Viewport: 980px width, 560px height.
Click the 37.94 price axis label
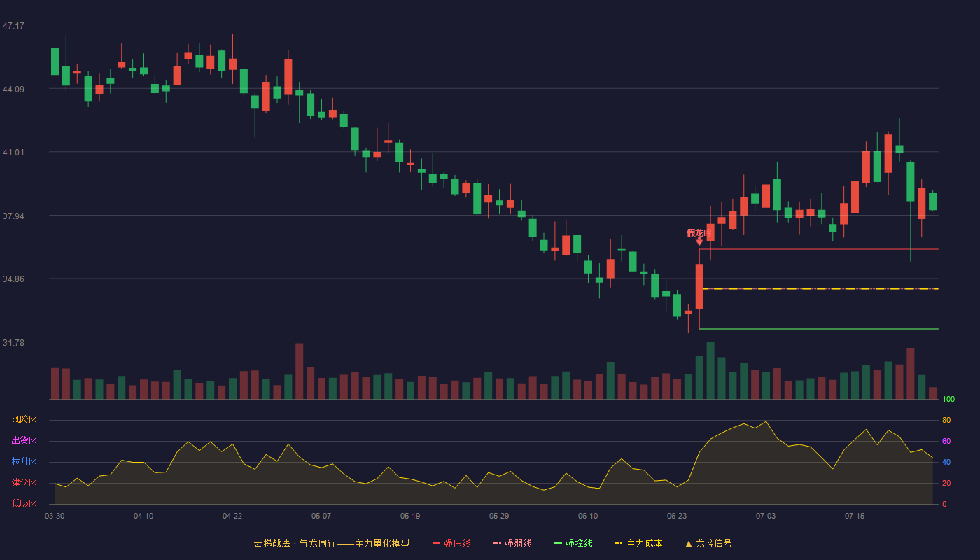13,216
